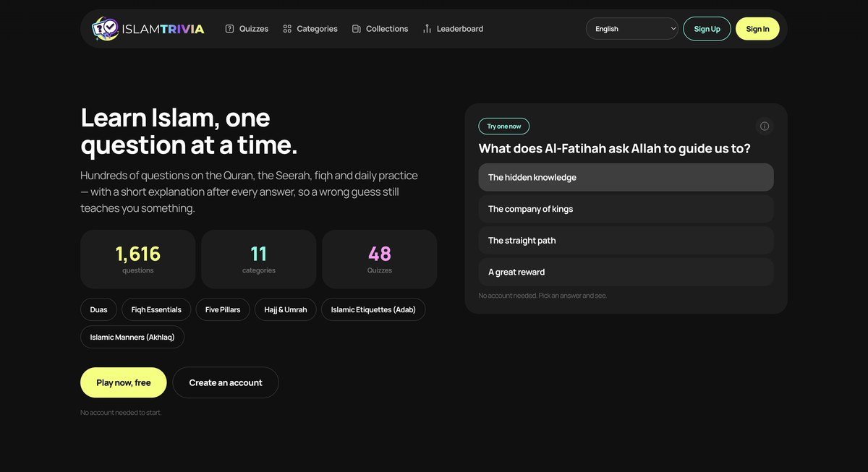Choose answer The straight path
Viewport: 868px width, 472px height.
pos(626,241)
